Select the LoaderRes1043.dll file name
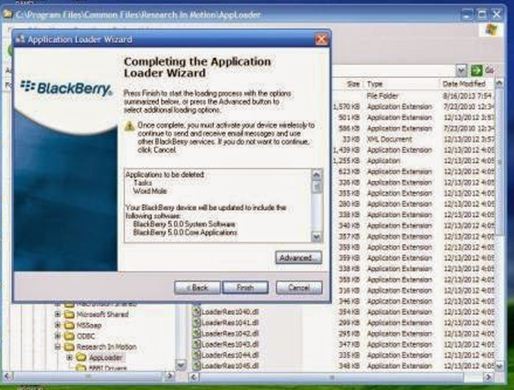Viewport: 514px width, 390px height. pyautogui.click(x=230, y=344)
